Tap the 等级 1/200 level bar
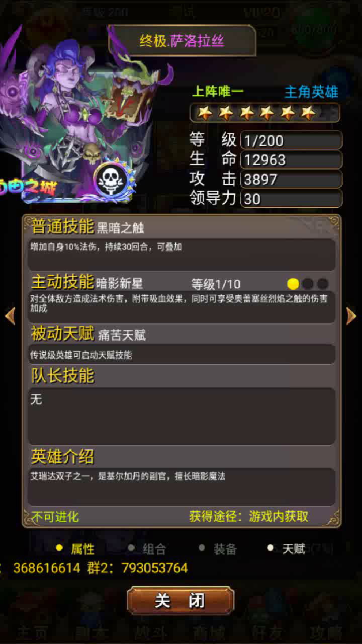This screenshot has width=362, height=644. [291, 140]
